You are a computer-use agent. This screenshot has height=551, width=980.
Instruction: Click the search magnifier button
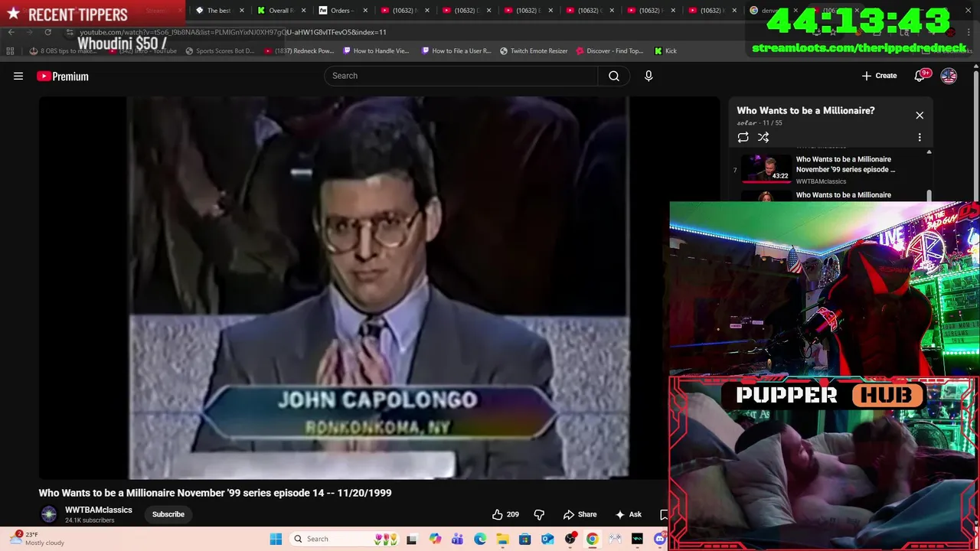tap(614, 76)
